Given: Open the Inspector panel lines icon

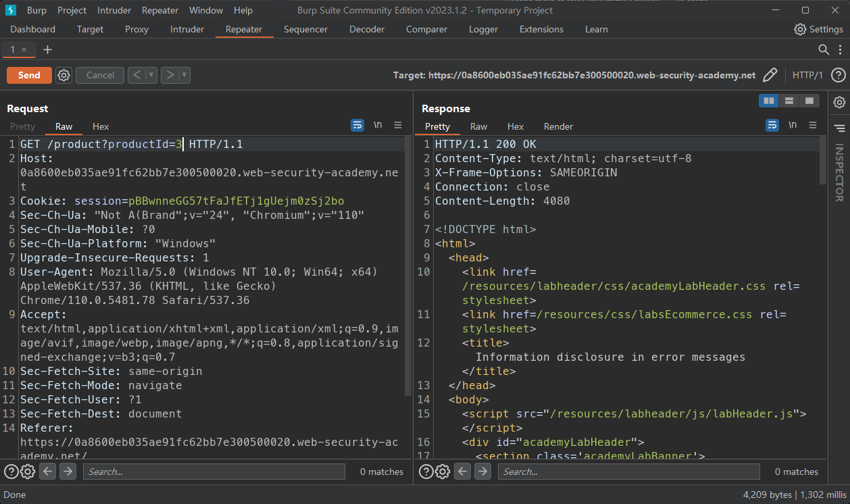Looking at the screenshot, I should pos(839,128).
